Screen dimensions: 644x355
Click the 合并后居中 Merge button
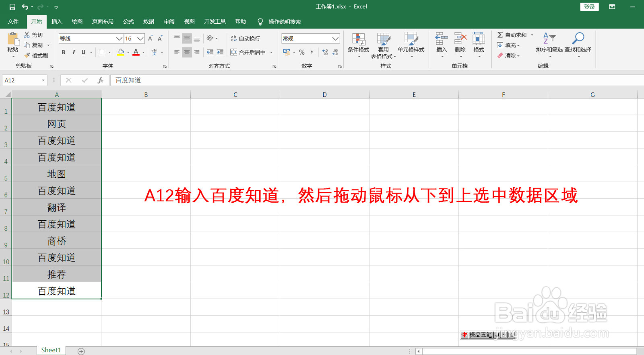pos(248,52)
